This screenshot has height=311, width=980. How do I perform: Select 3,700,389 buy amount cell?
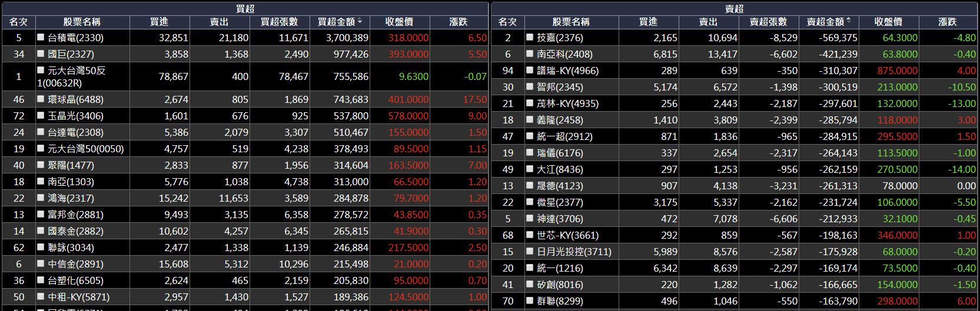(347, 38)
